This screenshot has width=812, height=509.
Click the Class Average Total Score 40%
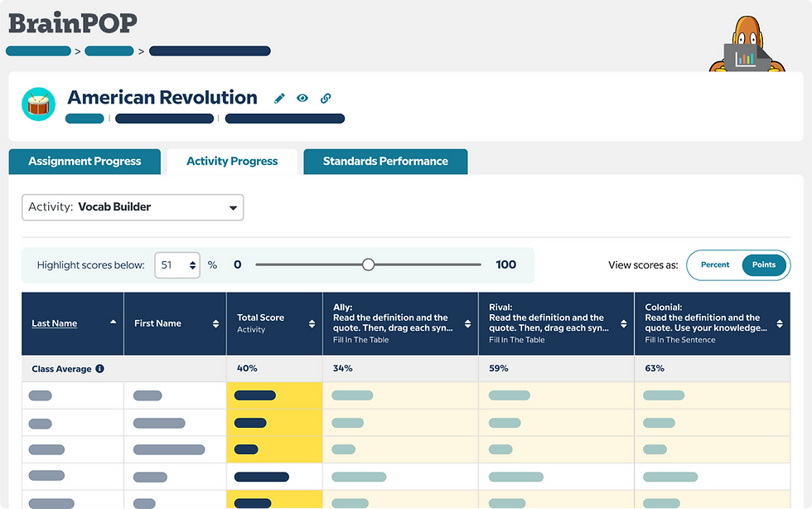(x=247, y=369)
